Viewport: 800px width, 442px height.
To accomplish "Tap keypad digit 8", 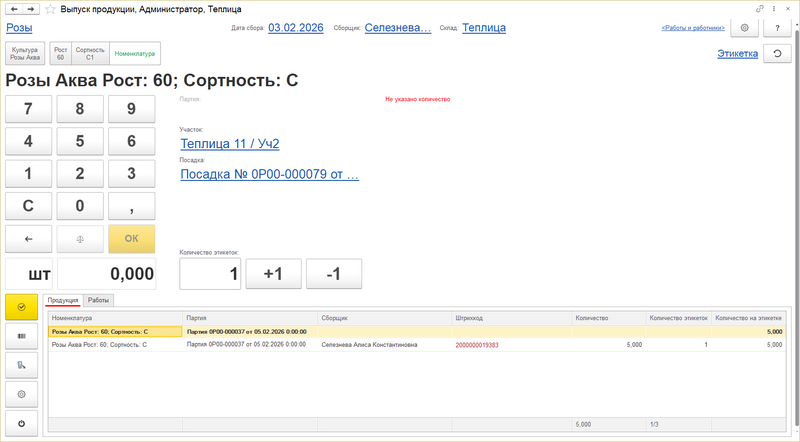I will (x=80, y=109).
